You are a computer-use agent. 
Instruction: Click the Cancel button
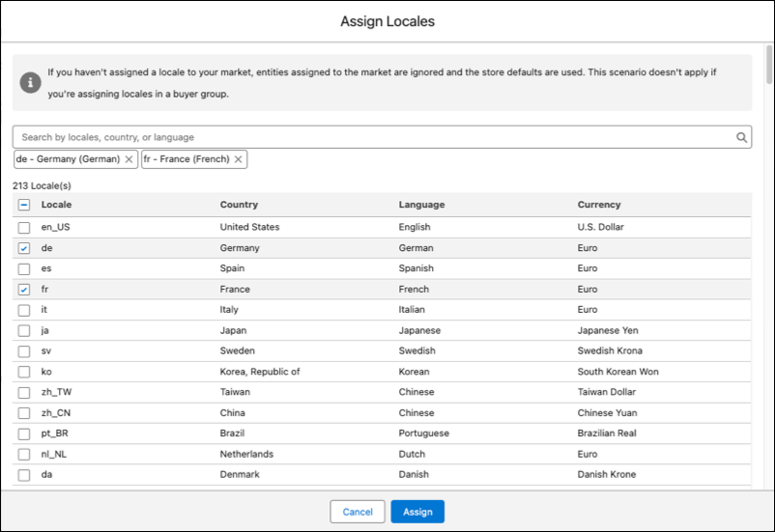358,512
